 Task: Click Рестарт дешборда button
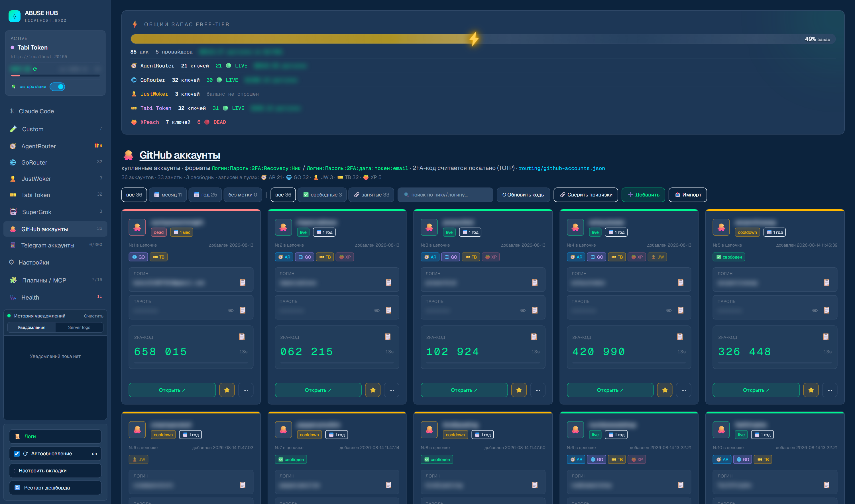tap(55, 488)
